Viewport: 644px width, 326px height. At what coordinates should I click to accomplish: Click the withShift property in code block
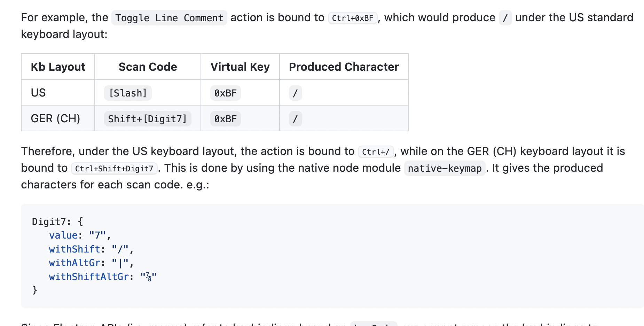(74, 249)
